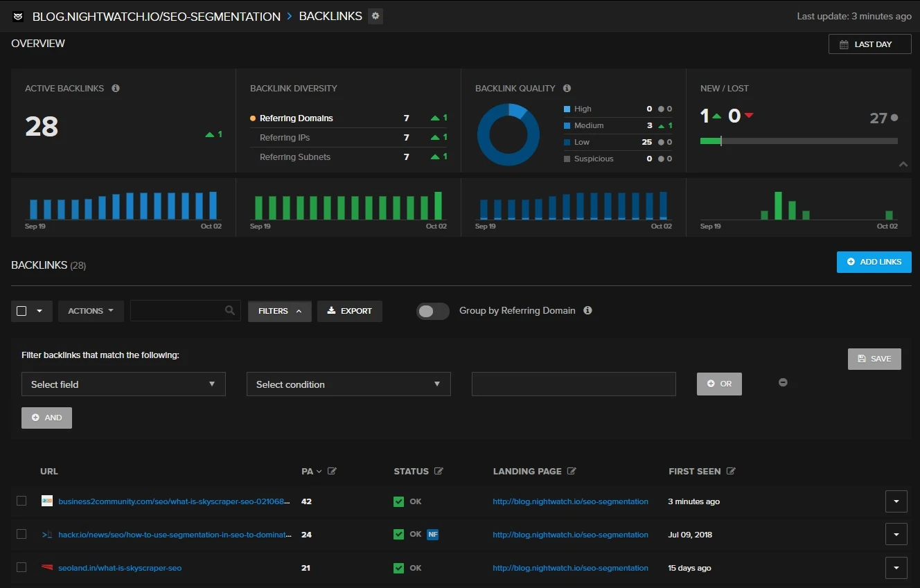Image resolution: width=920 pixels, height=588 pixels.
Task: Click the search magnifier icon in search box
Action: pyautogui.click(x=230, y=311)
